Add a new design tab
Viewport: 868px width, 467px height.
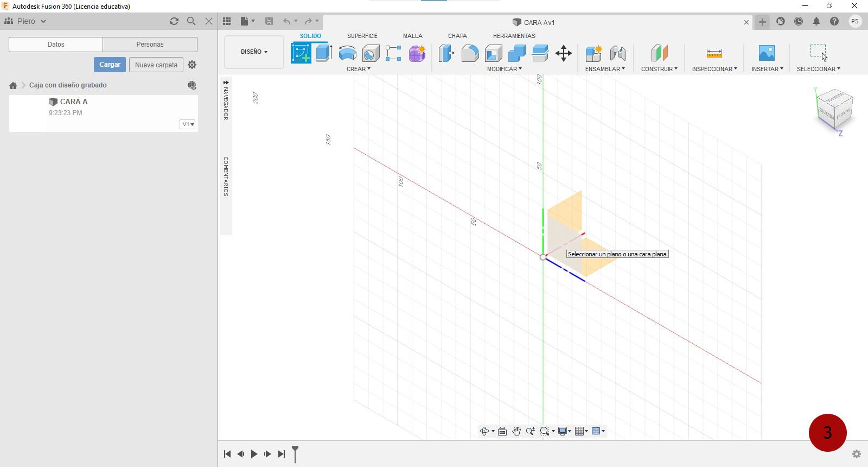(762, 22)
